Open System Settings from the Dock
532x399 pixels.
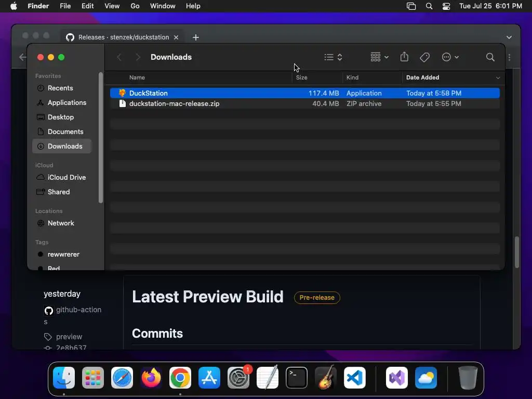(x=238, y=378)
